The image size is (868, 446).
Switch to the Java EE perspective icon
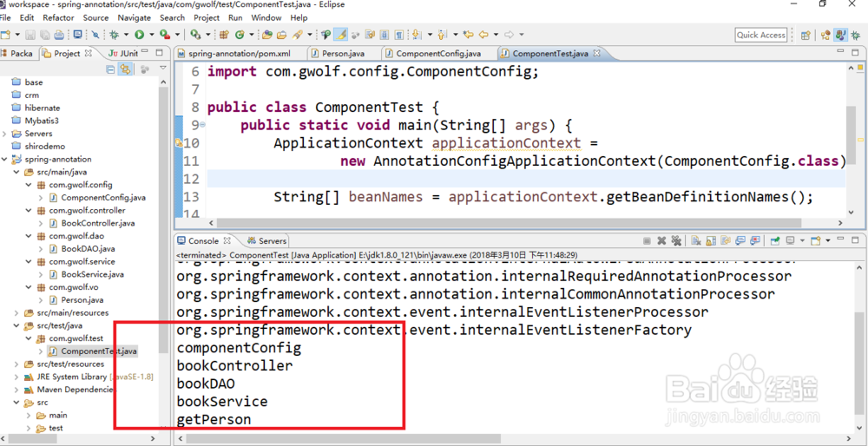pyautogui.click(x=825, y=35)
